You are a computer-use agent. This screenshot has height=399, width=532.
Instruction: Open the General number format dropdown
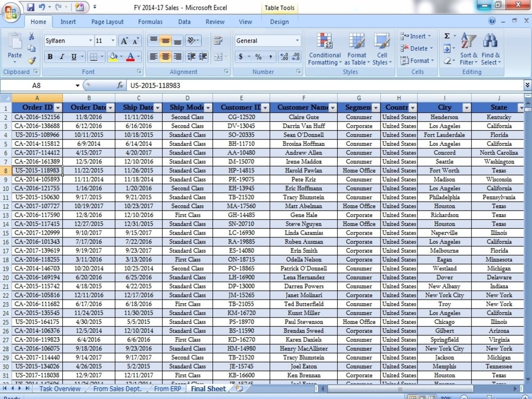point(297,41)
